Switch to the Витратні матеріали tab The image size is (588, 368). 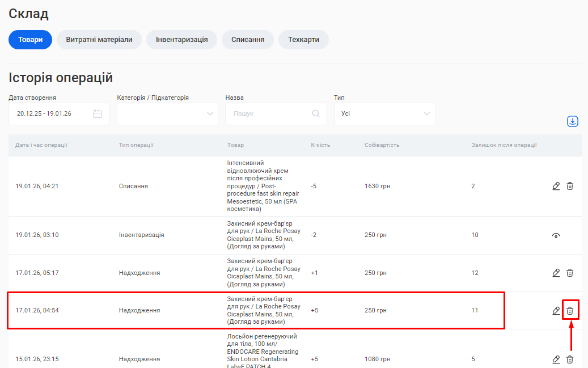[x=99, y=40]
